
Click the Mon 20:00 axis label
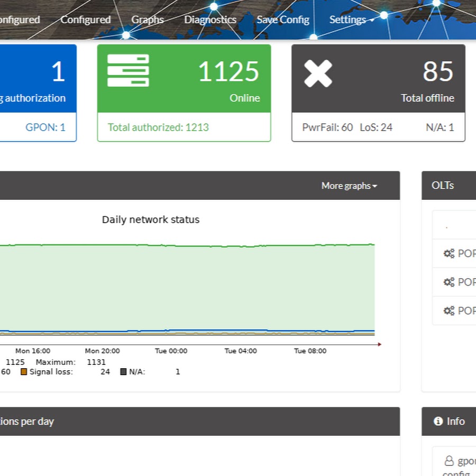102,351
